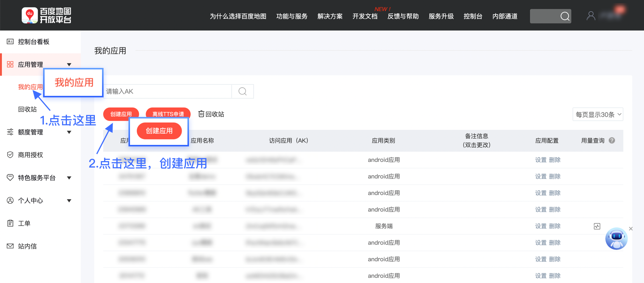Click the Baidu Map Open Platform logo

46,15
